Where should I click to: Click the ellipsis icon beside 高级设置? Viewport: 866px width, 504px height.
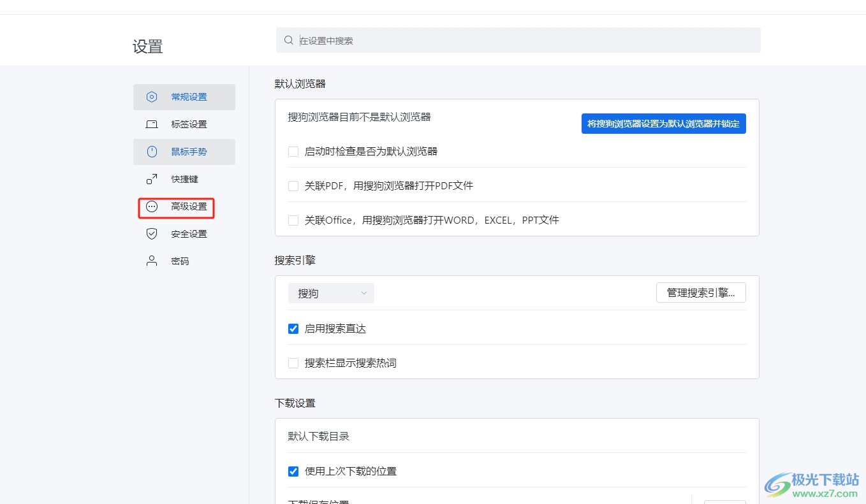tap(152, 206)
